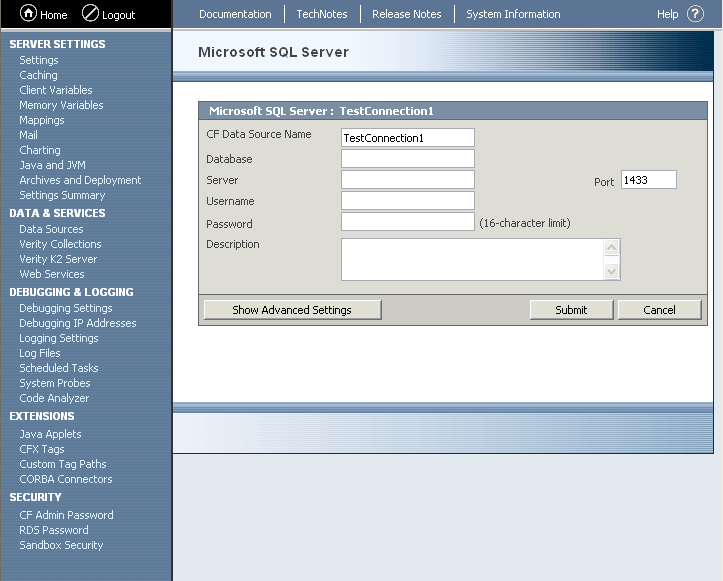Screen dimensions: 723x581
Task: Click the Logout icon
Action: pyautogui.click(x=90, y=14)
